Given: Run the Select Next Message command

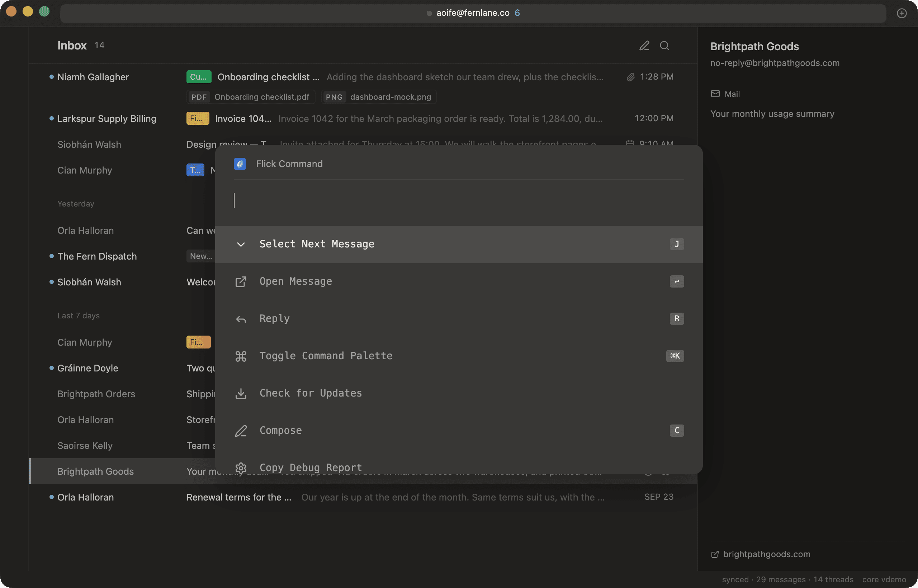Looking at the screenshot, I should point(459,245).
